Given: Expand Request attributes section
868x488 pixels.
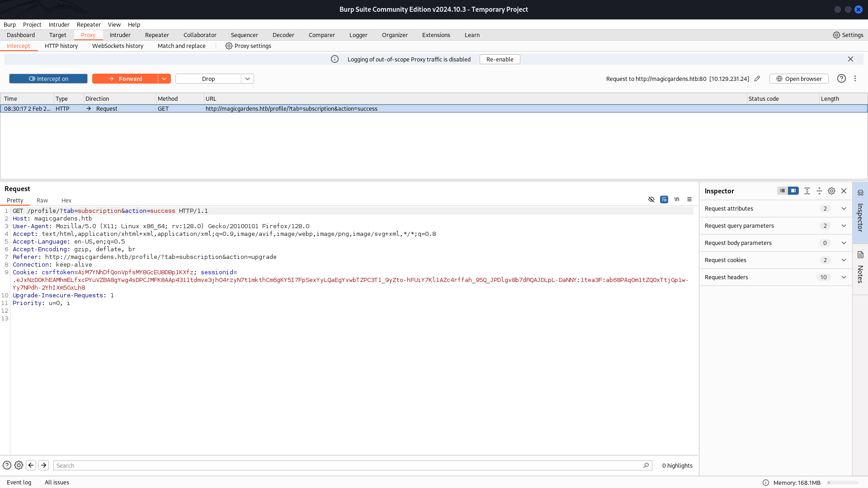Looking at the screenshot, I should pyautogui.click(x=776, y=208).
